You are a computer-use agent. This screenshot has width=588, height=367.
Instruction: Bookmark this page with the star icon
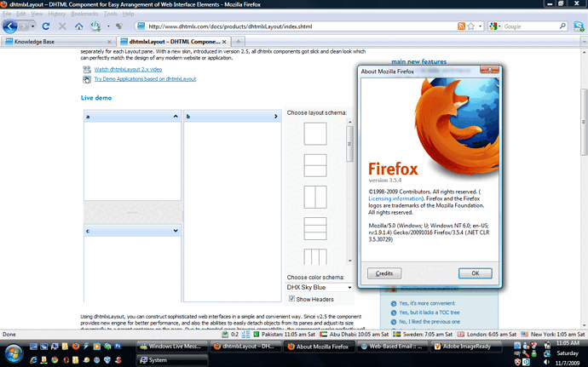(x=471, y=26)
